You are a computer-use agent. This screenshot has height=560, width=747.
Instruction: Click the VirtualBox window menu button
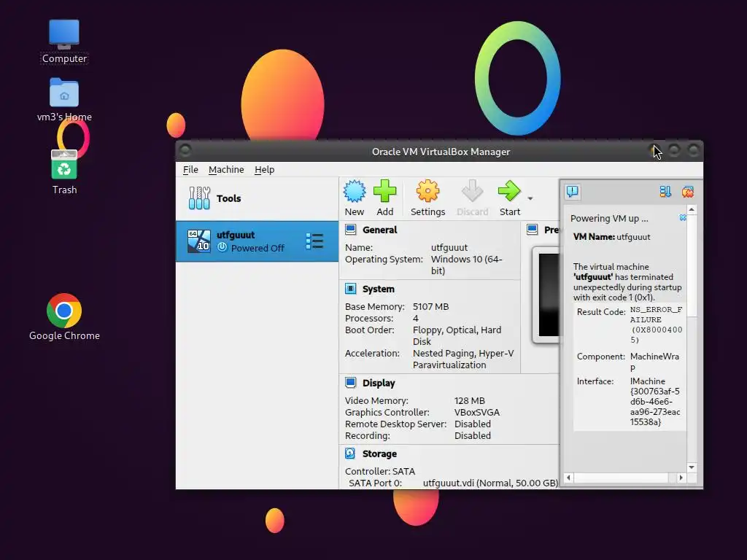point(185,150)
